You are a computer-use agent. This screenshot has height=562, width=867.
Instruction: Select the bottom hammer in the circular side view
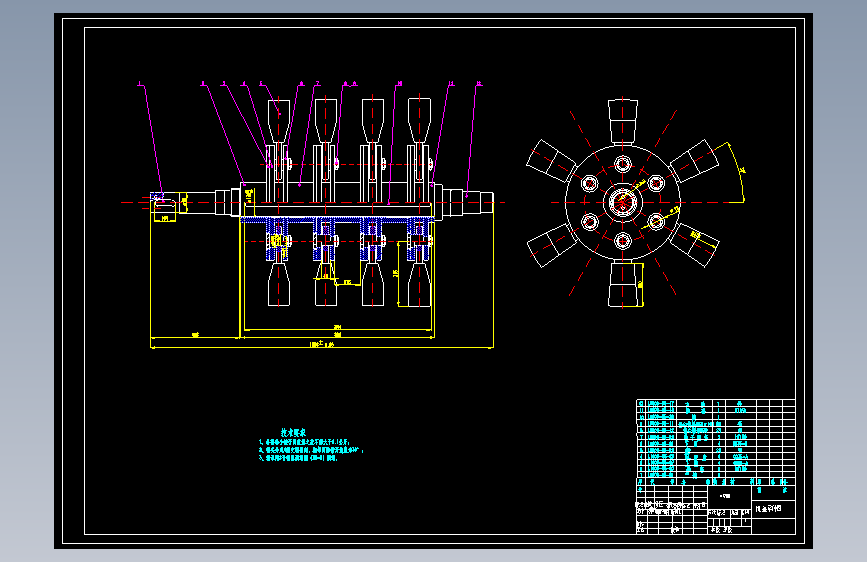point(624,284)
